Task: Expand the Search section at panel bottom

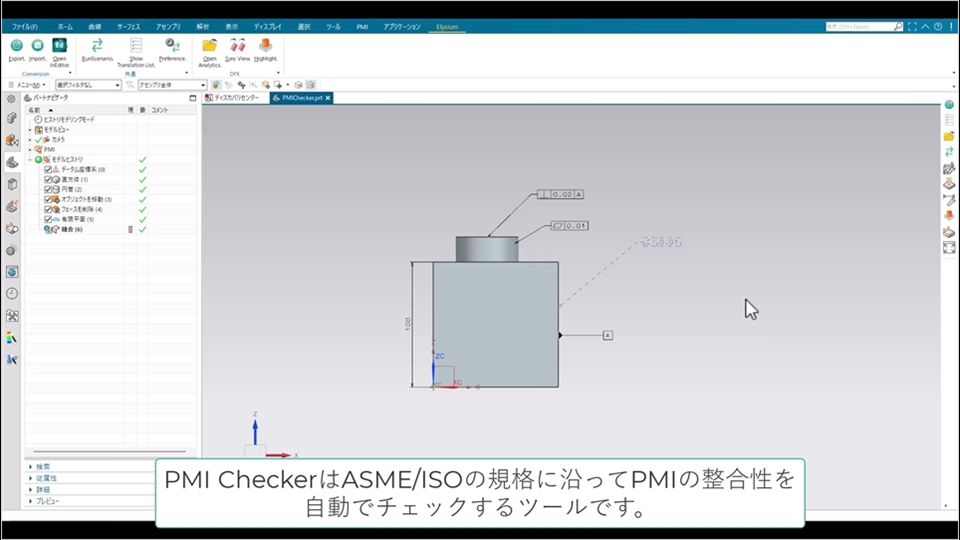Action: coord(31,467)
